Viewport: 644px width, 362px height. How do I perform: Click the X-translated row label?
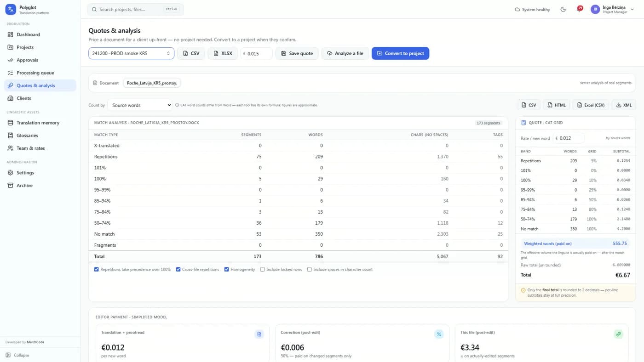pyautogui.click(x=107, y=146)
